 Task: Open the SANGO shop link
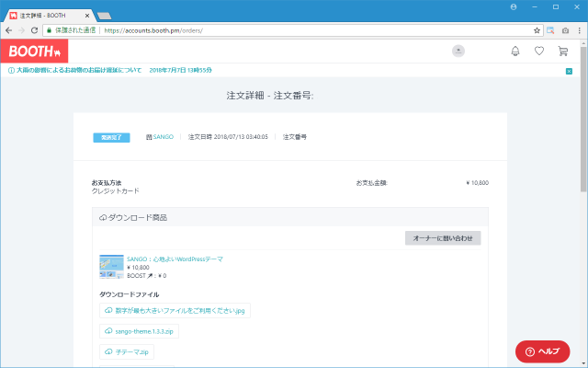tap(162, 136)
